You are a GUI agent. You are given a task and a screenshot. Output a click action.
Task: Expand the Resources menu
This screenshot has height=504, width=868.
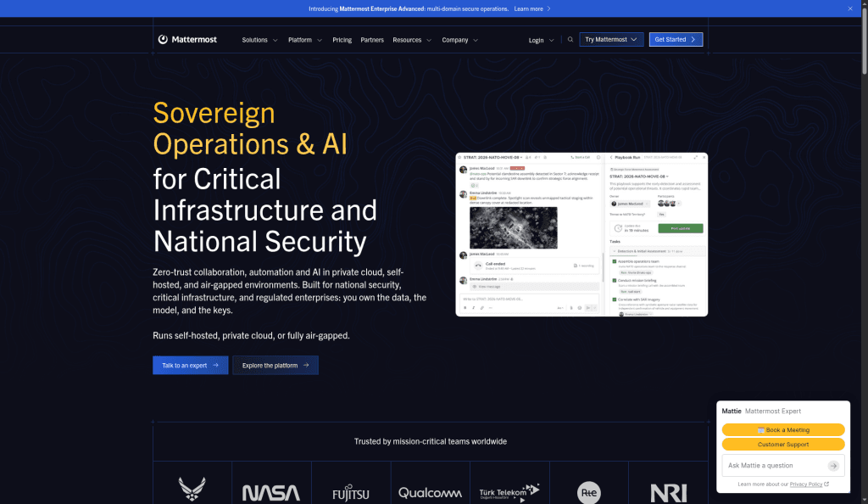coord(412,40)
